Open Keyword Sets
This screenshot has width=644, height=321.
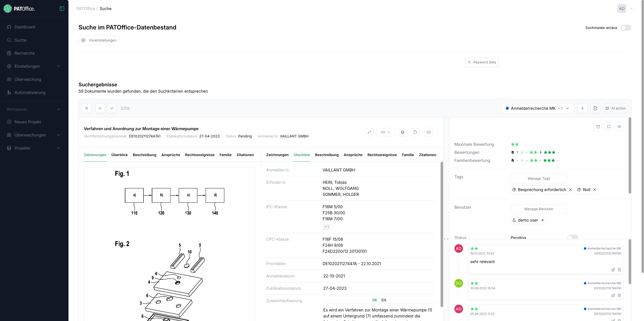(x=481, y=62)
